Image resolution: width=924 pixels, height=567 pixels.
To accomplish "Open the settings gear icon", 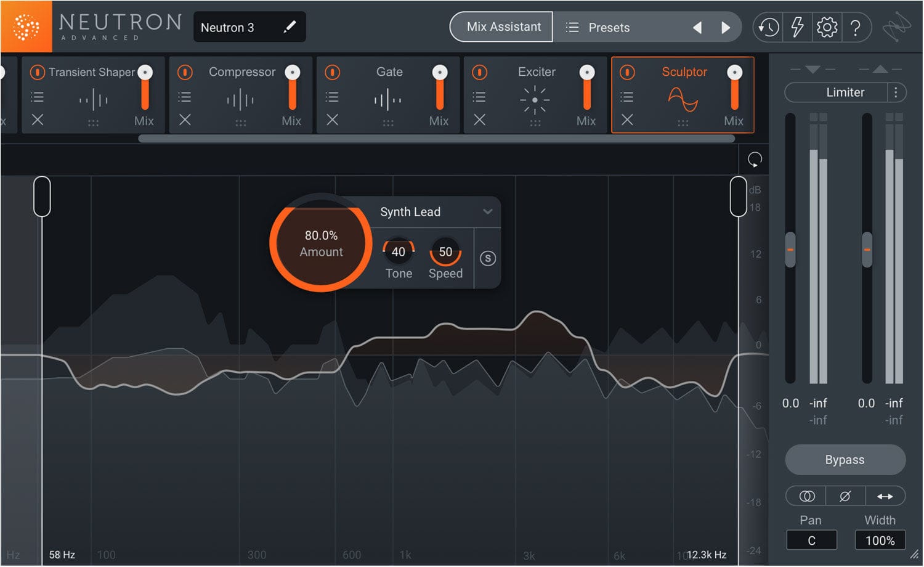I will pyautogui.click(x=827, y=27).
